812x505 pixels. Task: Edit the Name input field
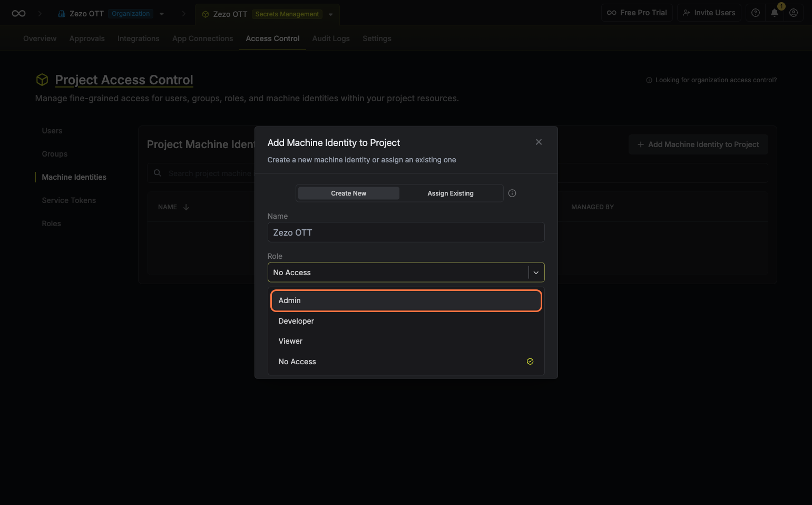pos(406,232)
